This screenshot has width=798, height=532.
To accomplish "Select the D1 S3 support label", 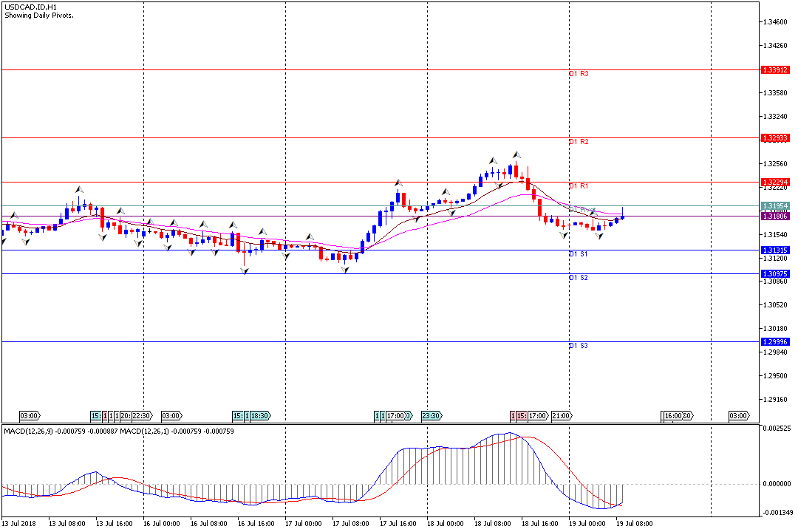I will point(579,346).
